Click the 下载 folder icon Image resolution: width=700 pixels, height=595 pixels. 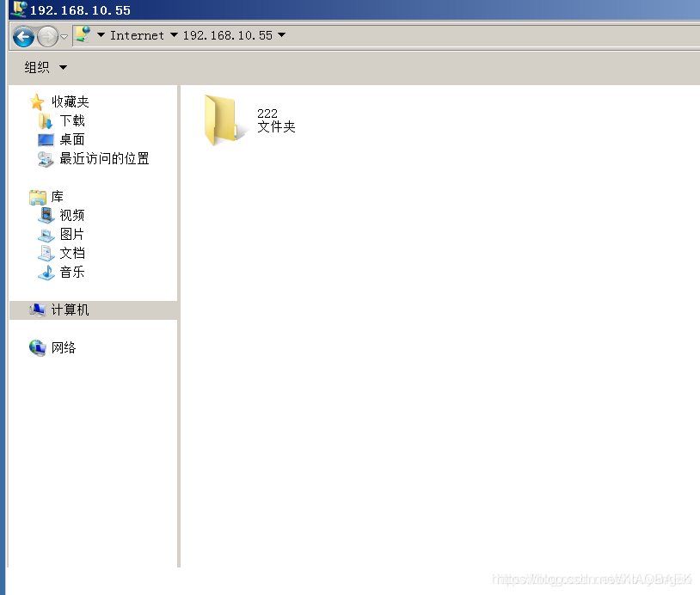[x=46, y=121]
